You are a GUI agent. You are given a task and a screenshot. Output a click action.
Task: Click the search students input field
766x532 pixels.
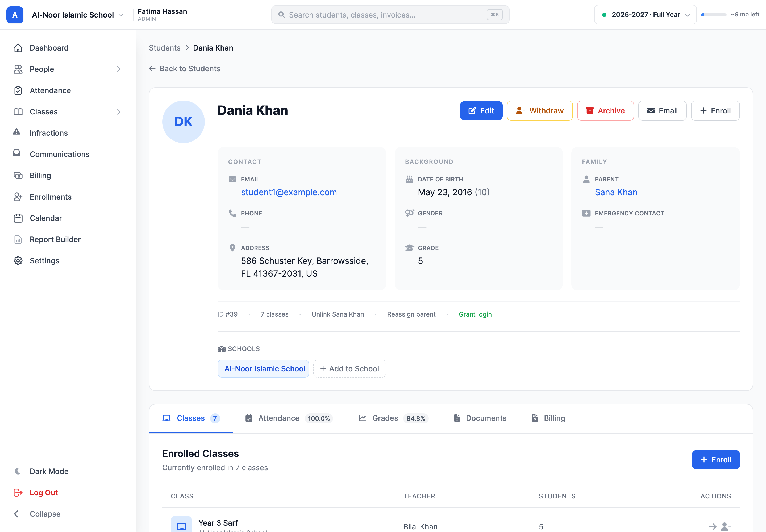click(390, 15)
